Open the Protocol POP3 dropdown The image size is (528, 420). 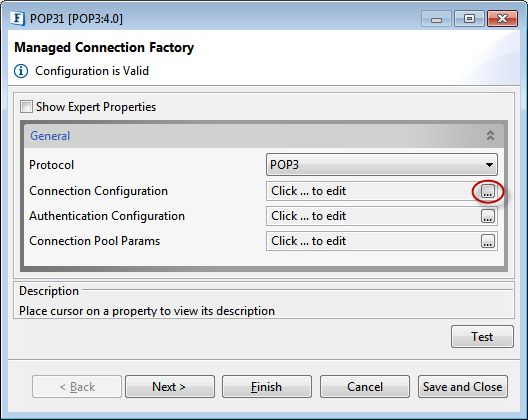(x=382, y=165)
